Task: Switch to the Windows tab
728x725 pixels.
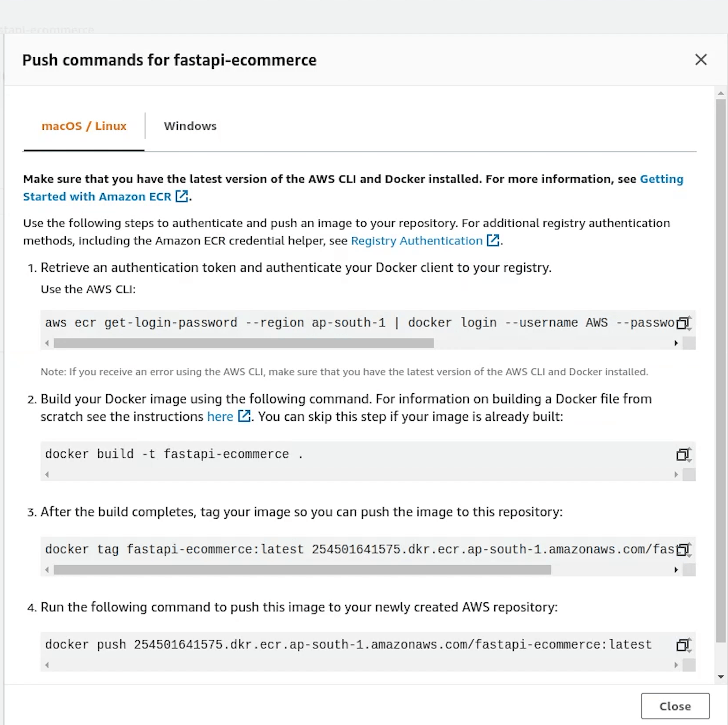Action: click(x=190, y=126)
